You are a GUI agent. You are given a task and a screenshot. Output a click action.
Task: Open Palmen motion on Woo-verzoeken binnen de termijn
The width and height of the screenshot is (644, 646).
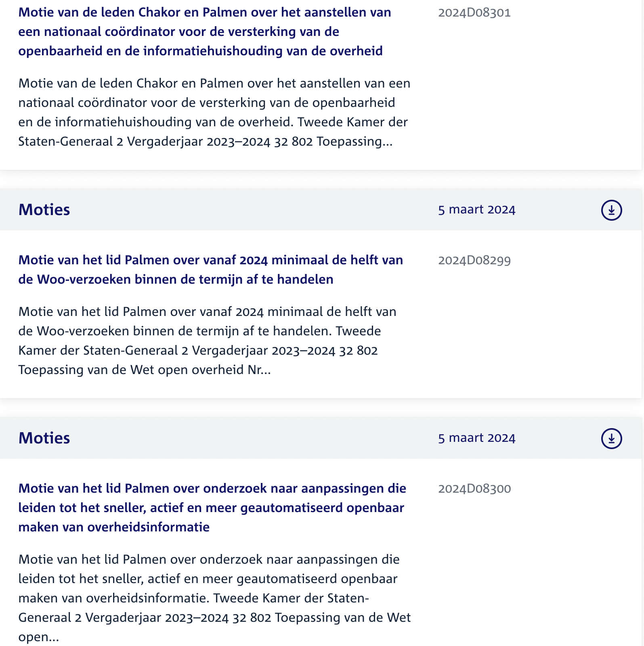tap(211, 270)
